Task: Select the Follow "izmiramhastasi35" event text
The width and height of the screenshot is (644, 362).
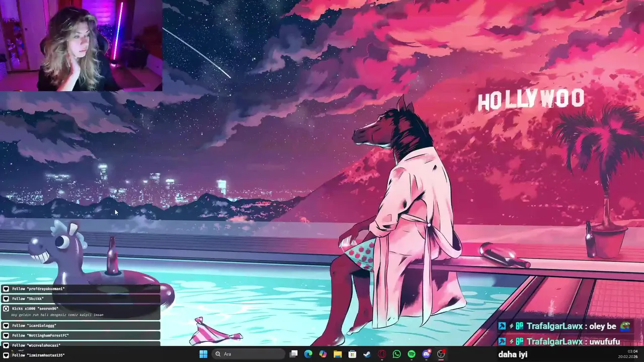Action: coord(38,355)
